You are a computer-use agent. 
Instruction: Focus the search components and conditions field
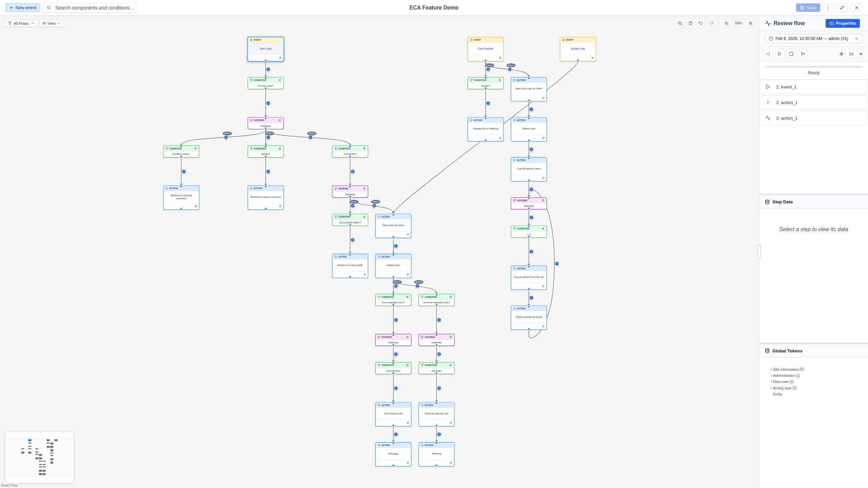pyautogui.click(x=90, y=8)
